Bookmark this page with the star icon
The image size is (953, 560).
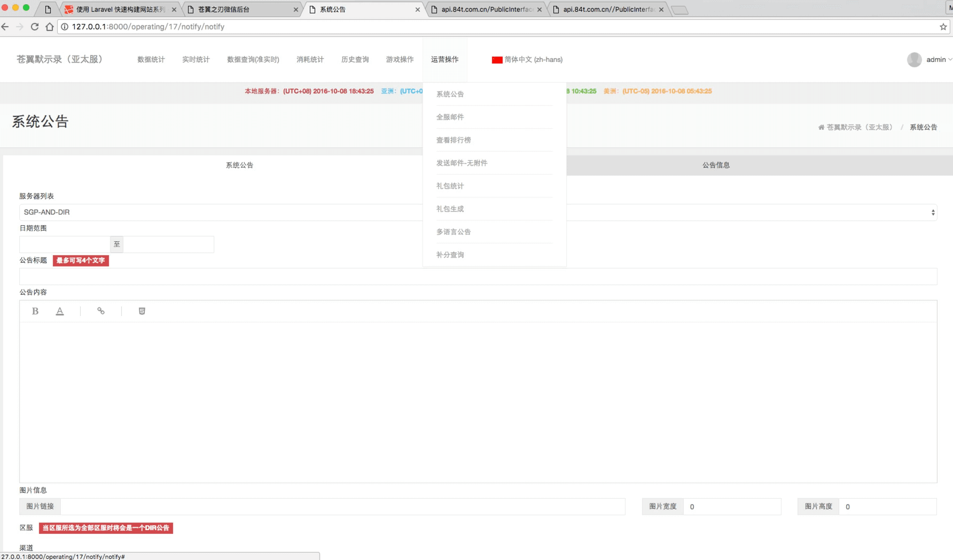[x=943, y=27]
